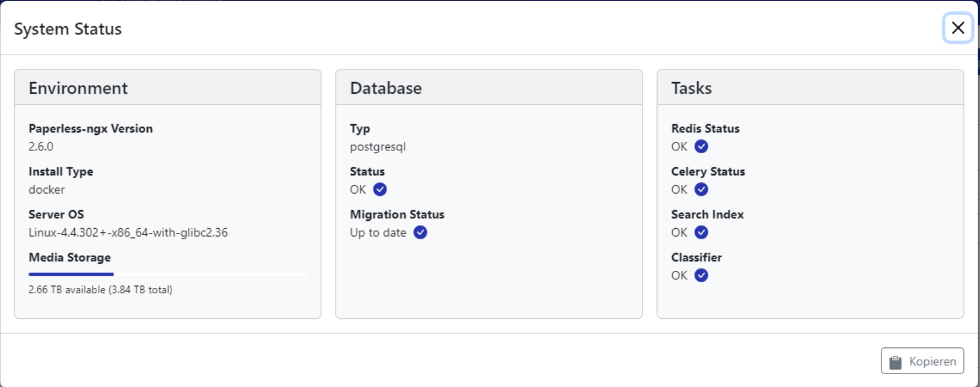Click the docker install type value

click(47, 189)
